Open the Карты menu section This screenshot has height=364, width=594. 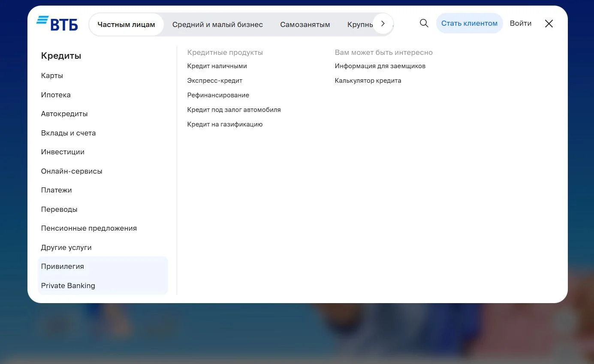pyautogui.click(x=52, y=75)
